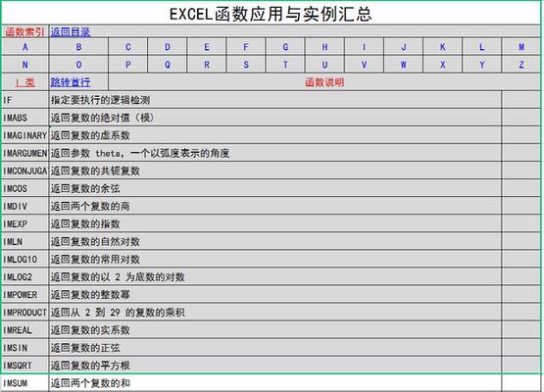Select the title EXCEL函数应用与实例汇总
544x392 pixels.
pyautogui.click(x=271, y=15)
